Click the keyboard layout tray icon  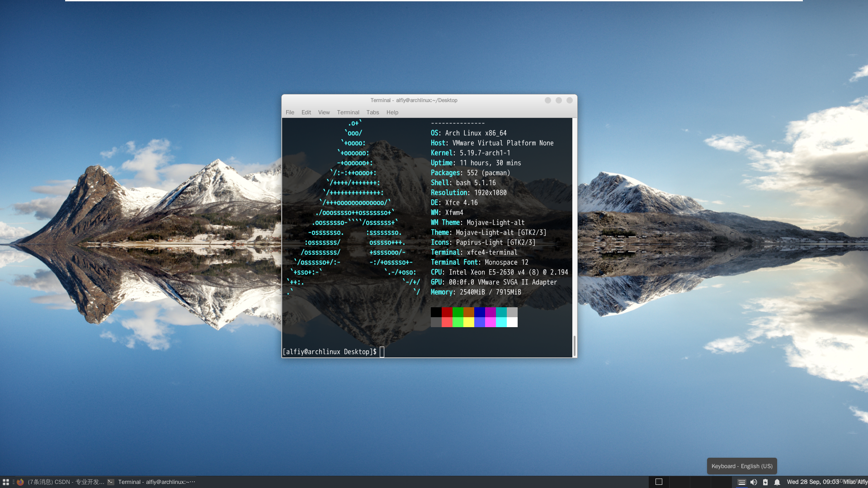pos(742,482)
